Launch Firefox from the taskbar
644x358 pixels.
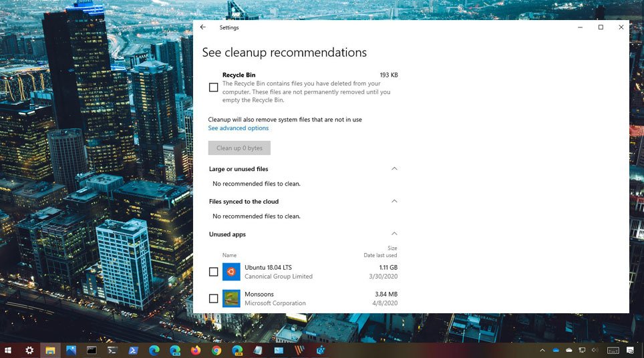[x=196, y=350]
